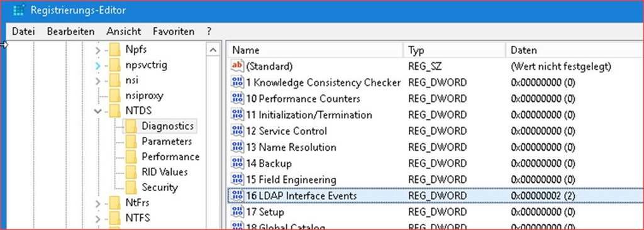
Task: Select 15 Field Engineering value
Action: point(291,180)
